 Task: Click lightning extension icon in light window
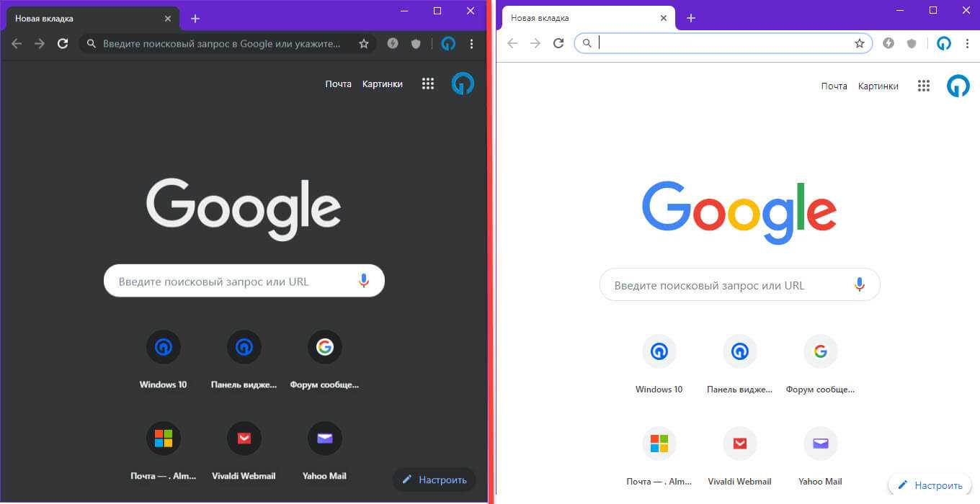(x=888, y=43)
